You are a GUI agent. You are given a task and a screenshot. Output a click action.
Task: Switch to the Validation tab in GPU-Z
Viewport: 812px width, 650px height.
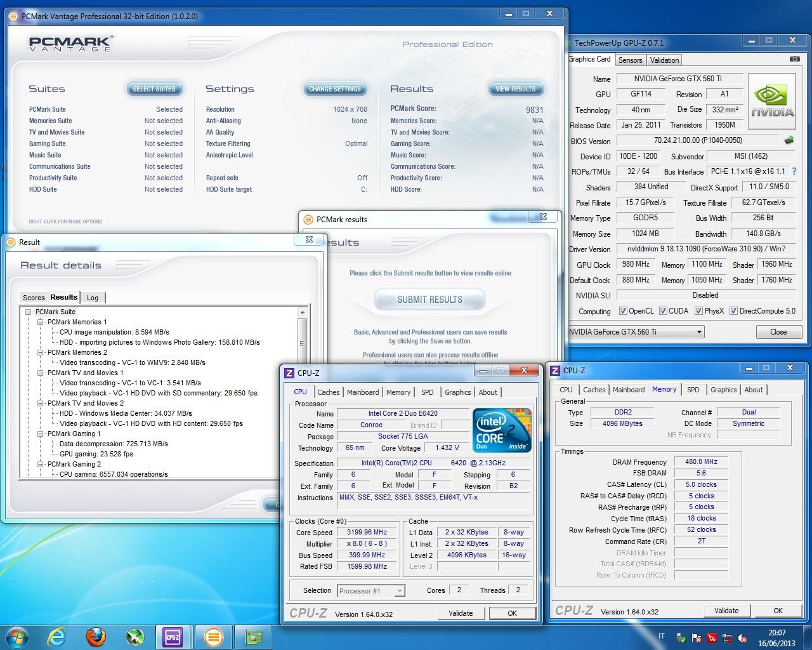click(x=664, y=60)
